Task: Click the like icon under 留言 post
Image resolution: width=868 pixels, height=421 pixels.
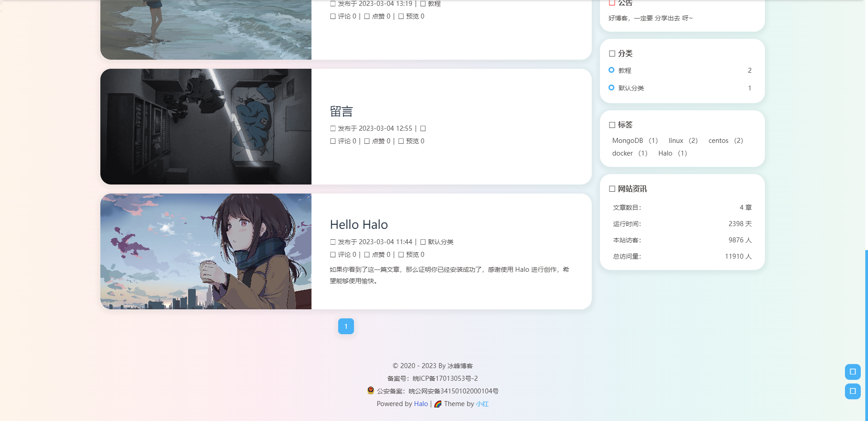Action: pos(366,141)
